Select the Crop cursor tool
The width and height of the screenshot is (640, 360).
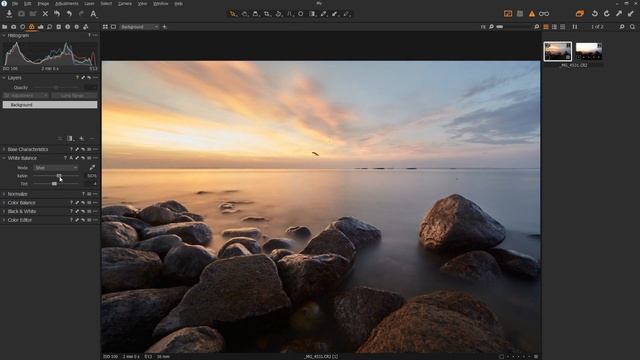pyautogui.click(x=267, y=14)
